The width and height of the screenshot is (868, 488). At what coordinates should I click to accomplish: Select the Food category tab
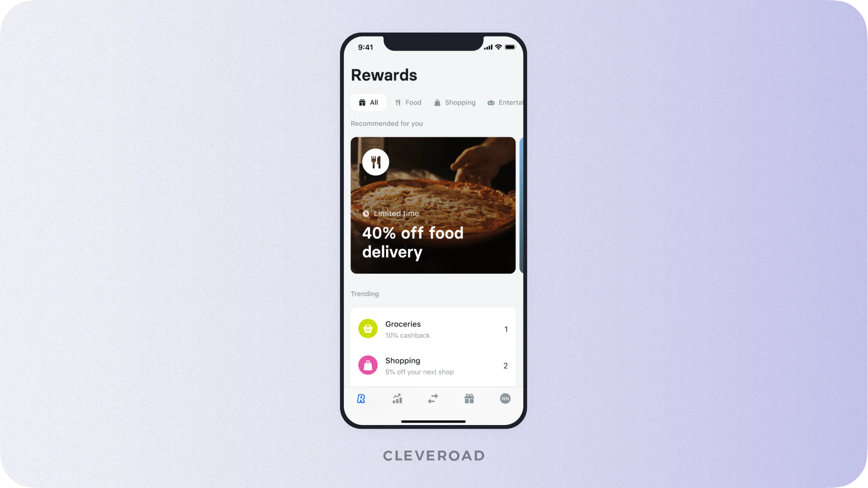[409, 102]
